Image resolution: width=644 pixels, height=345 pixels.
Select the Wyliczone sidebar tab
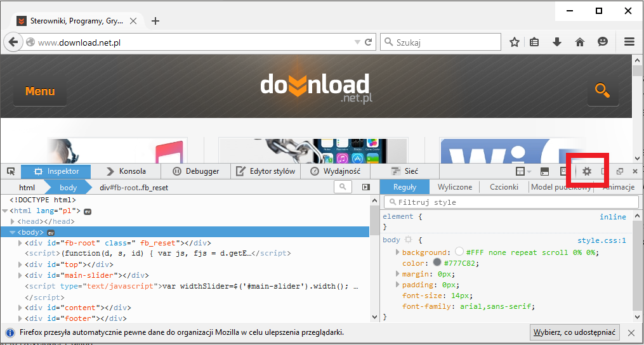tap(455, 187)
